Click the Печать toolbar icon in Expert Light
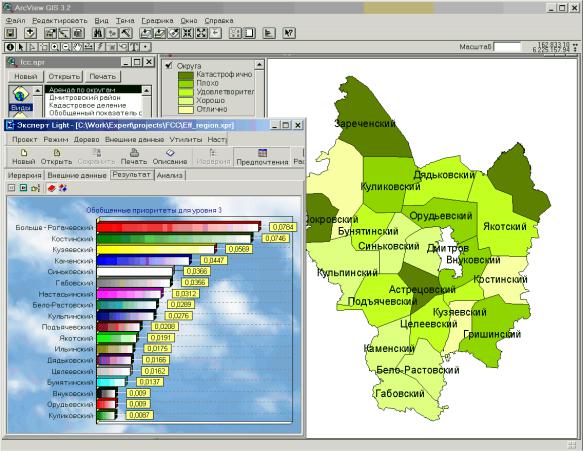This screenshot has height=451, width=583. pyautogui.click(x=134, y=157)
